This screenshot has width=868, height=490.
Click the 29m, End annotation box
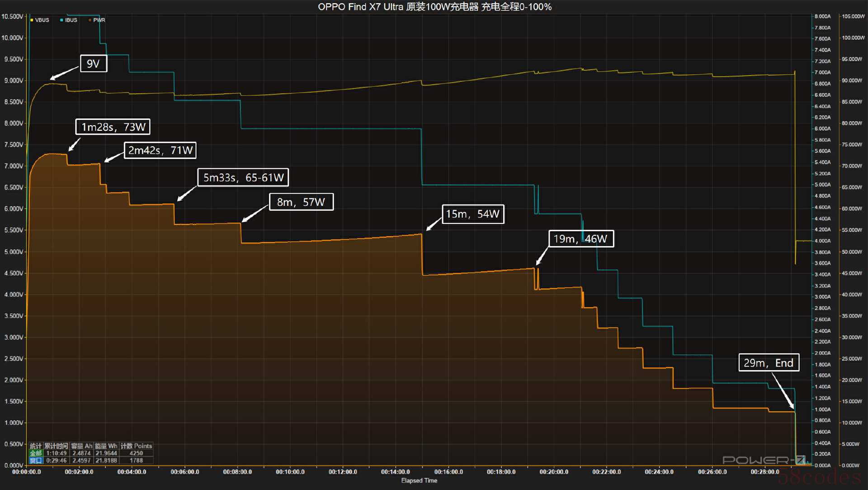768,363
